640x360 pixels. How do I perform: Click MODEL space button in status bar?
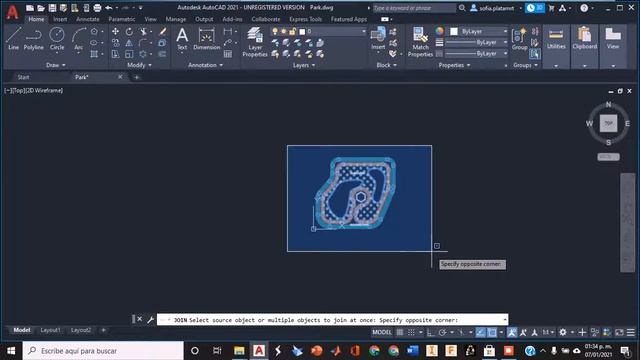(382, 332)
